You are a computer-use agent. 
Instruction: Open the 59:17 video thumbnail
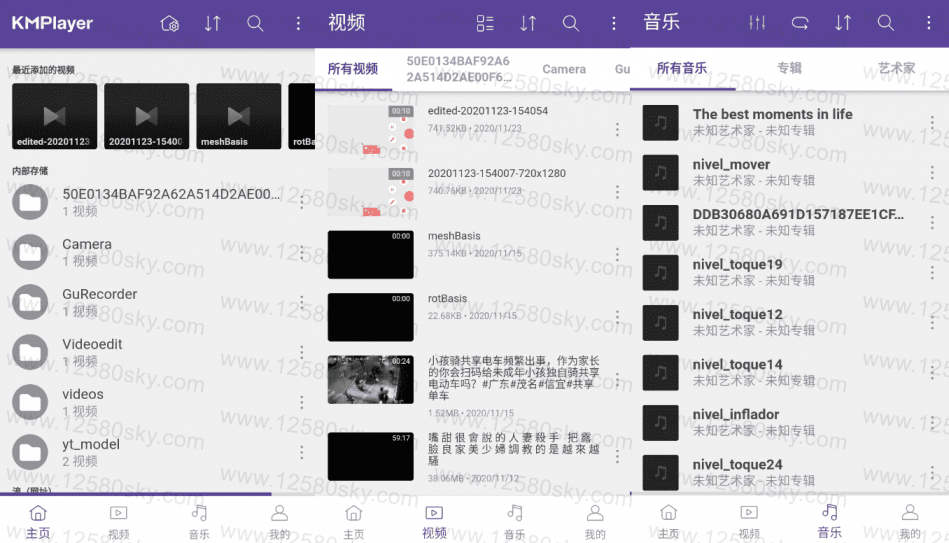click(x=371, y=456)
